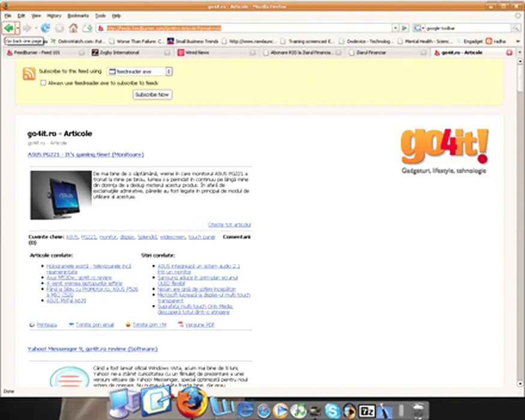Open the feedreader.exe reader dropdown

(140, 71)
